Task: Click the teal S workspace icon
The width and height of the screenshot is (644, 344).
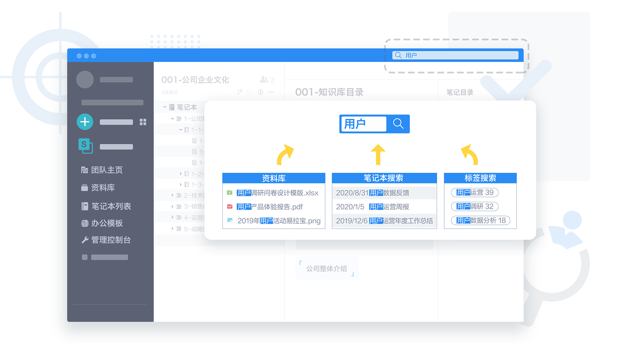Action: pyautogui.click(x=85, y=146)
